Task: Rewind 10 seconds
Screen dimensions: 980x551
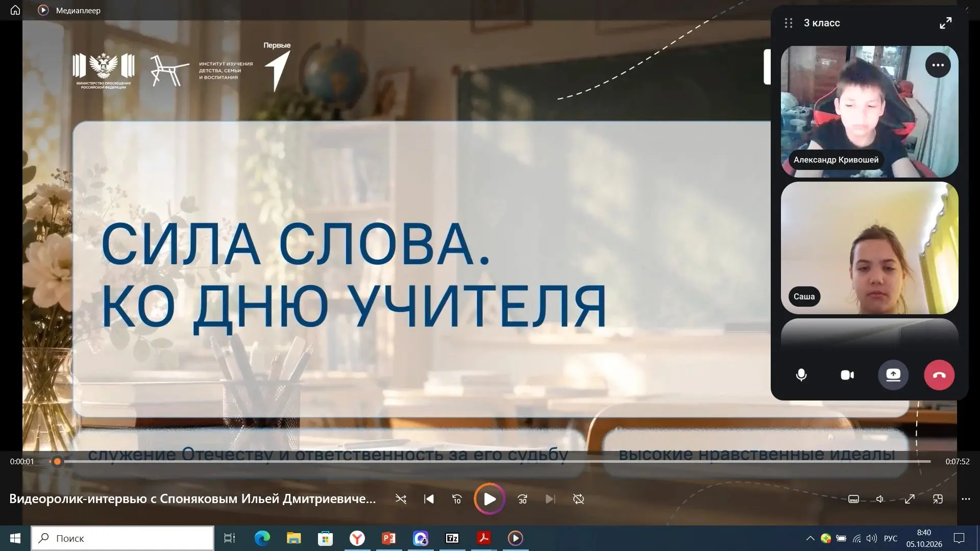Action: click(457, 499)
